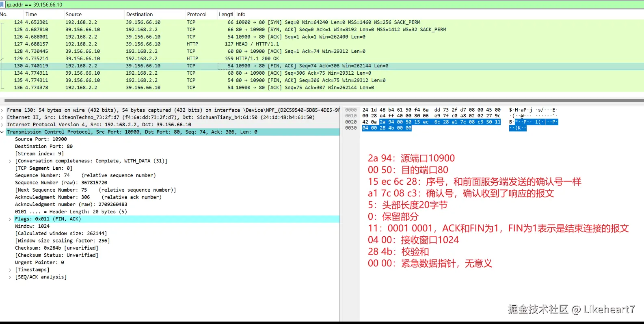Select packet 134 ACK Seq=306 row
Screen dimensions: 644x324
point(322,73)
